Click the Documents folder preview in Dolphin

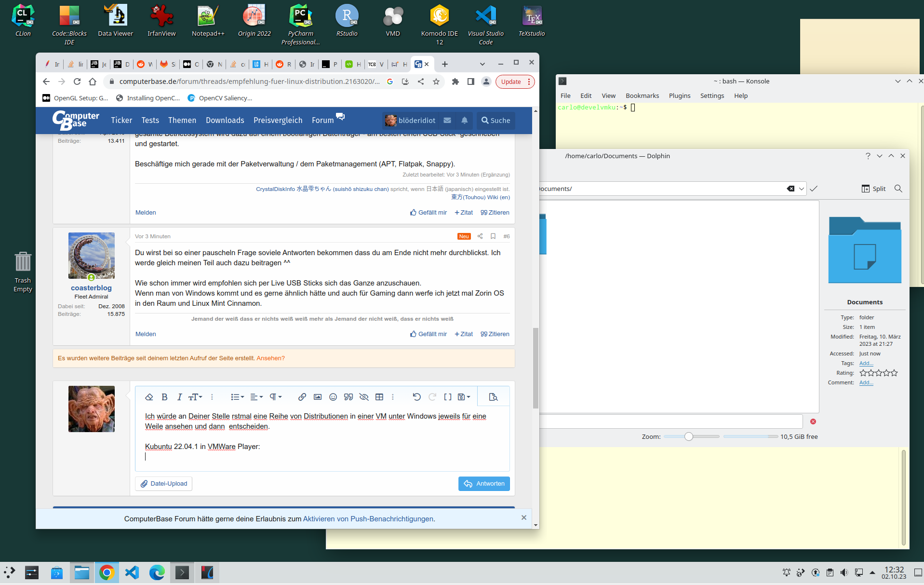pyautogui.click(x=865, y=250)
